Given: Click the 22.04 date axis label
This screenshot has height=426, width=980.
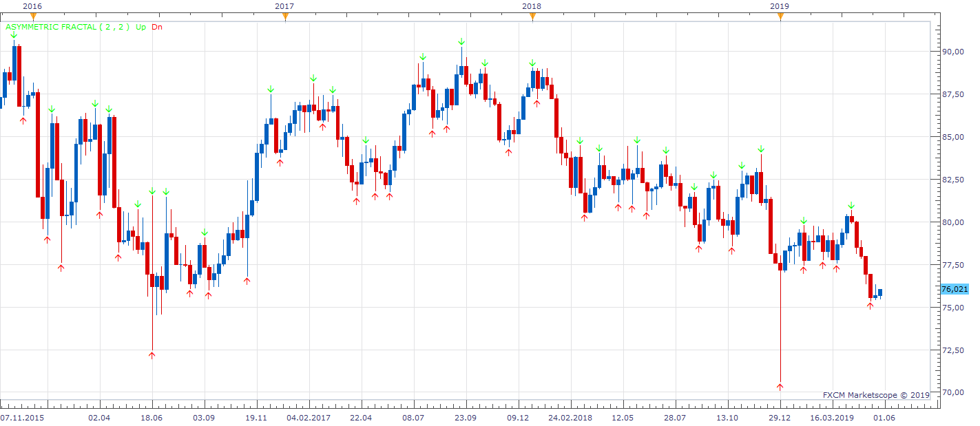Looking at the screenshot, I should 361,418.
